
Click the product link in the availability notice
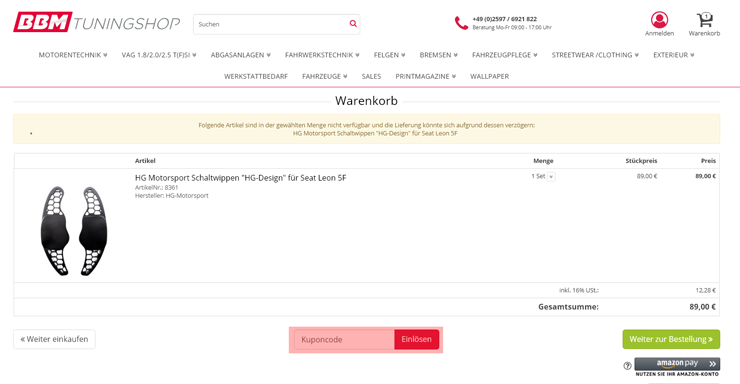[x=375, y=134]
